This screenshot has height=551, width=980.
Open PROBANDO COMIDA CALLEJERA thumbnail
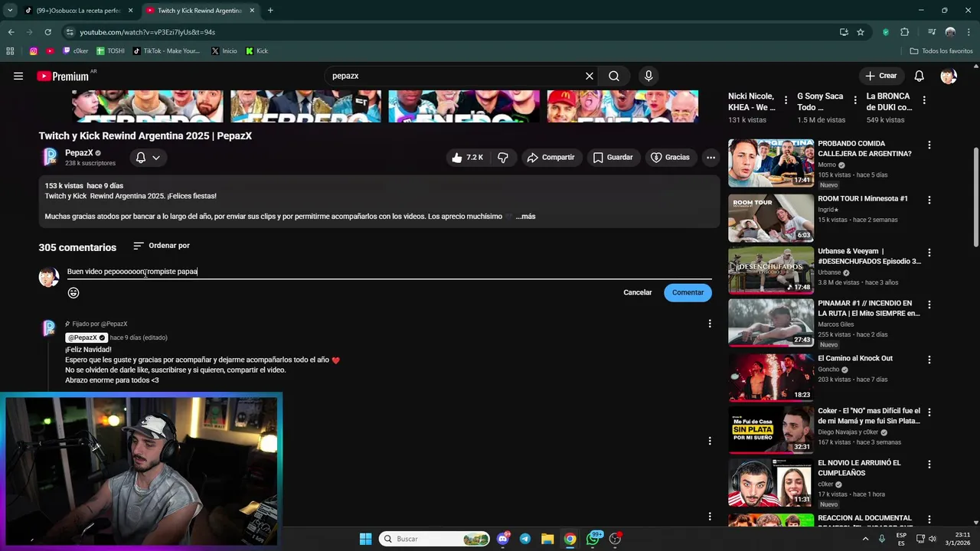click(771, 163)
